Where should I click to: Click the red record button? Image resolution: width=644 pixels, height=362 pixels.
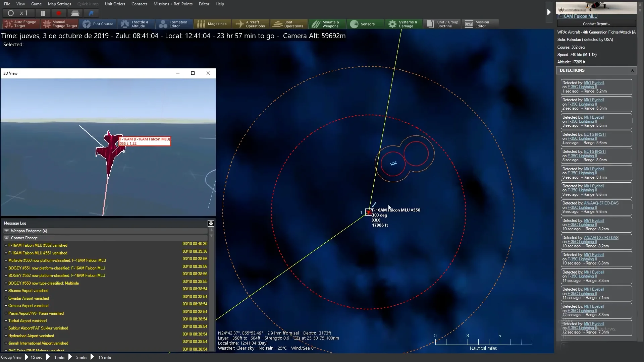(x=59, y=13)
